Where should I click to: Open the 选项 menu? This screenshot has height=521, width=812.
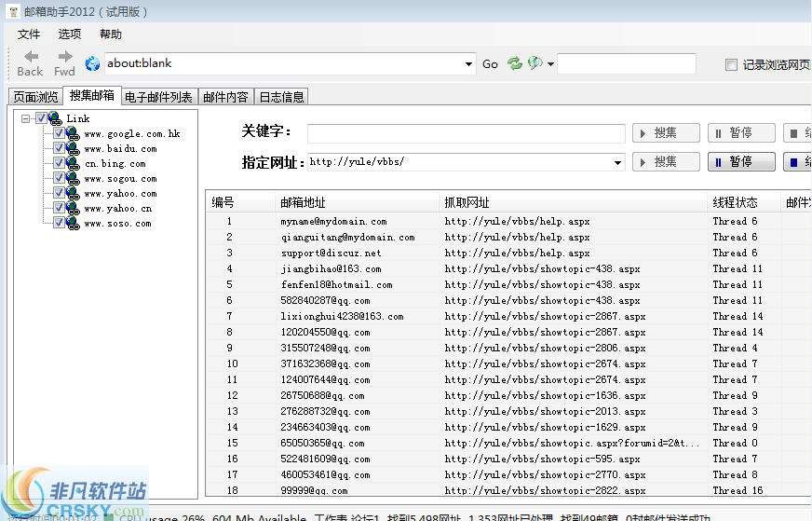pyautogui.click(x=70, y=34)
